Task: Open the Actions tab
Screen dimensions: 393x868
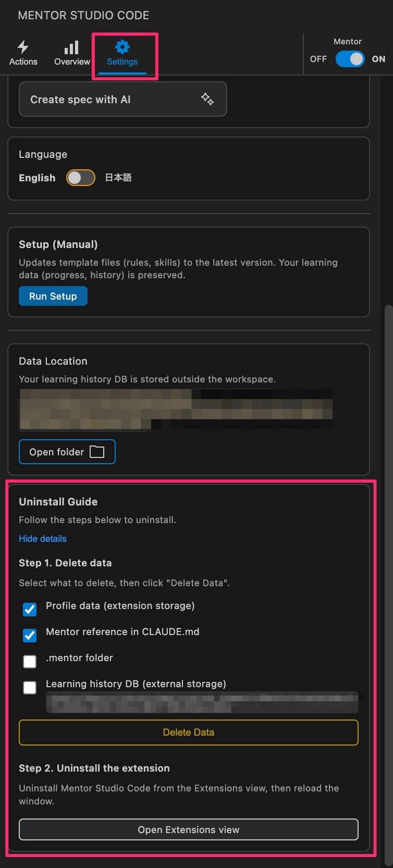Action: [x=23, y=55]
